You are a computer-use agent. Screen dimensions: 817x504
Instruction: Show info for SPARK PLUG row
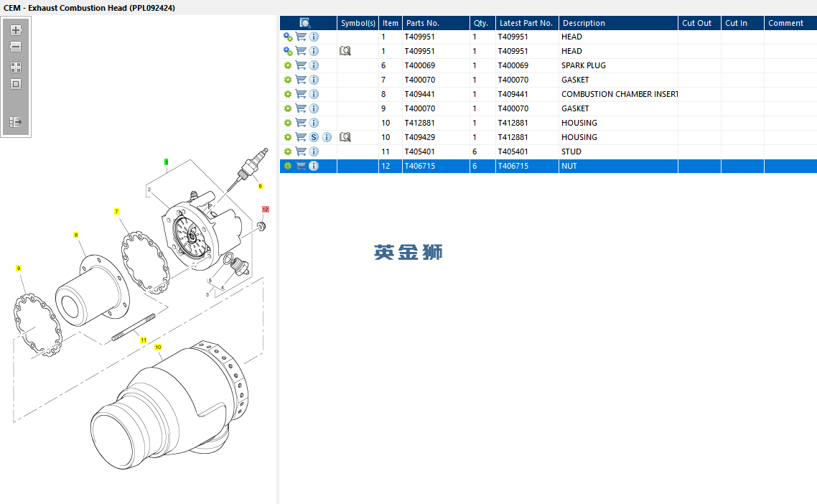314,65
